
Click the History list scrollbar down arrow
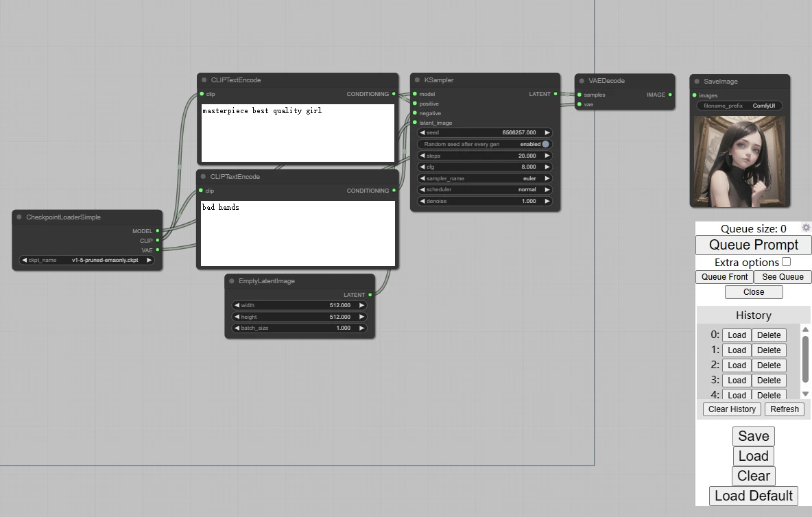pyautogui.click(x=805, y=394)
